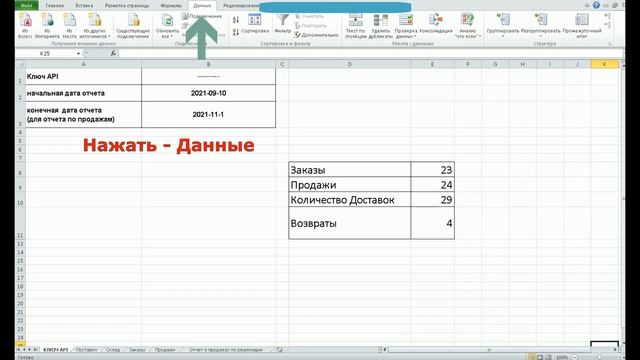This screenshot has height=360, width=640.
Task: Minimize the ribbon with caret icon
Action: (x=587, y=5)
